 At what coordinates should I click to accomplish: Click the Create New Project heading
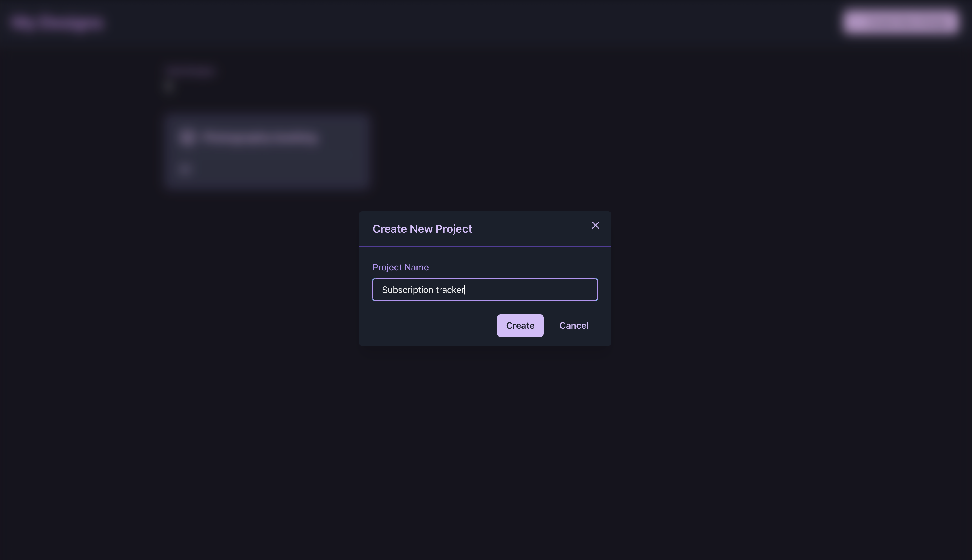[x=422, y=229]
